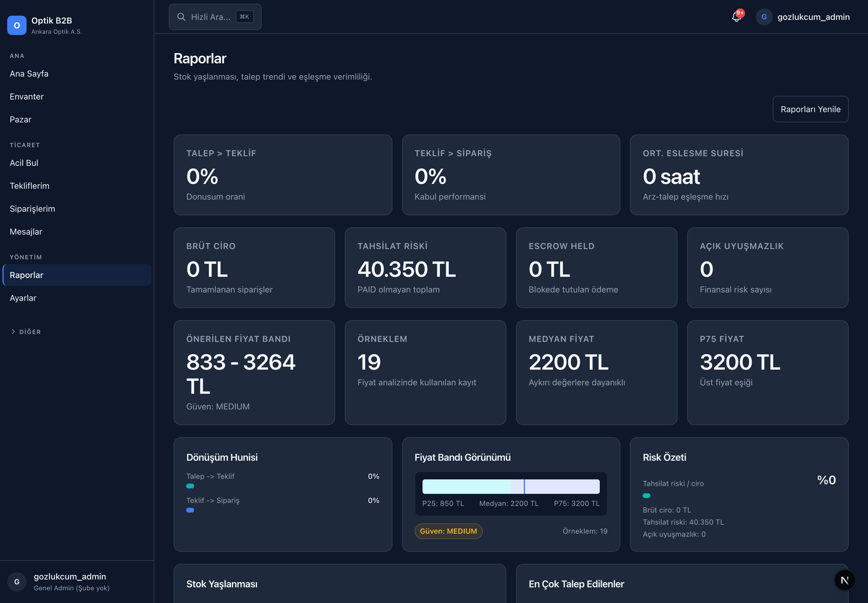Screen dimensions: 868x603
Task: Open Ayarlar settings page
Action: [x=77, y=298]
